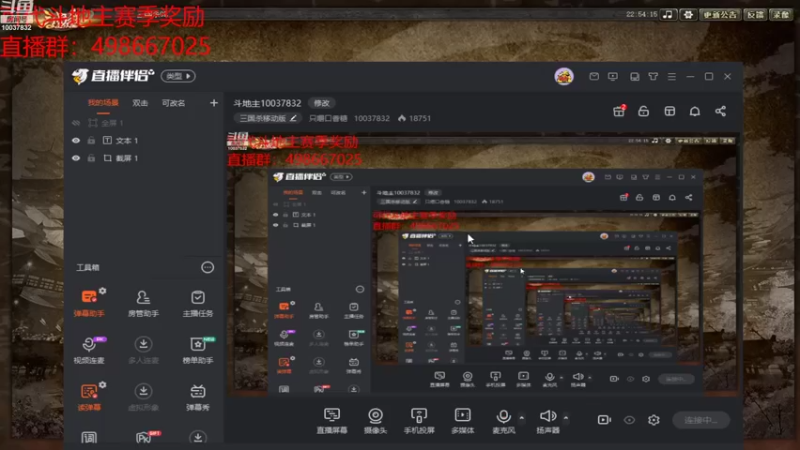This screenshot has width=800, height=450.
Task: Open the PK tool icon
Action: [144, 437]
